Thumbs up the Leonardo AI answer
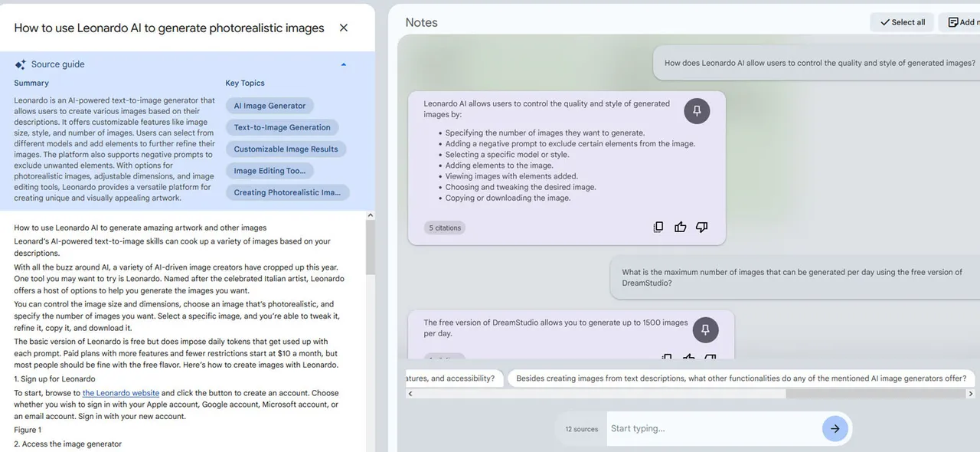Viewport: 980px width, 452px height. (680, 227)
